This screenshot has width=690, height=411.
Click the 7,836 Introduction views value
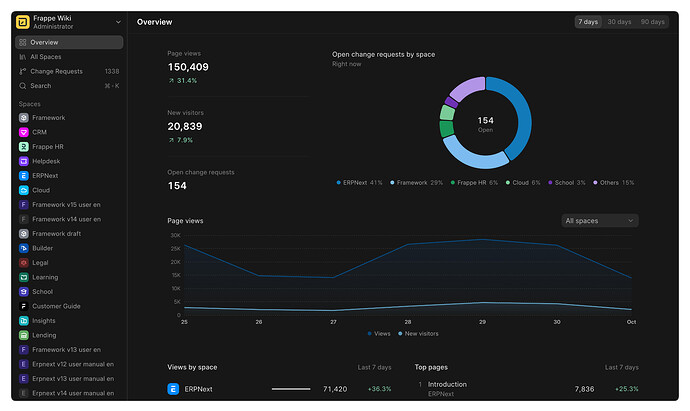[584, 389]
